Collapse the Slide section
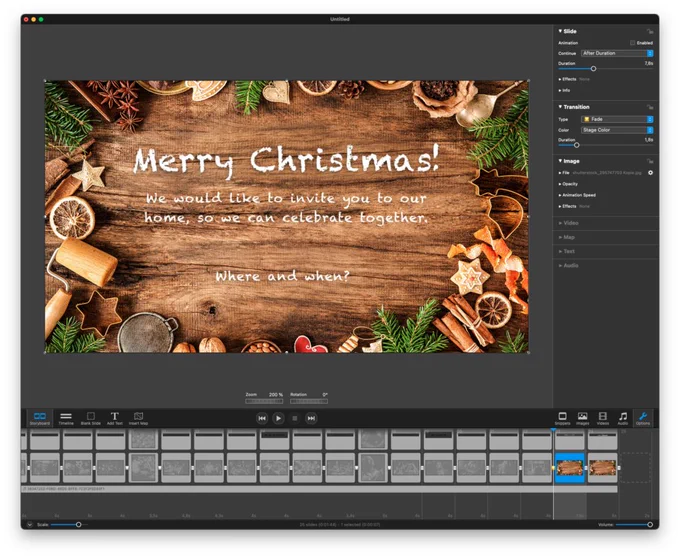 [x=560, y=31]
